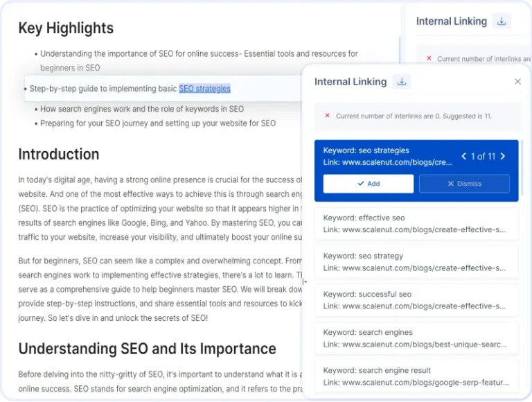The height and width of the screenshot is (402, 532).
Task: Click the 'Understanding SEO and Its Importance' heading
Action: pos(147,349)
